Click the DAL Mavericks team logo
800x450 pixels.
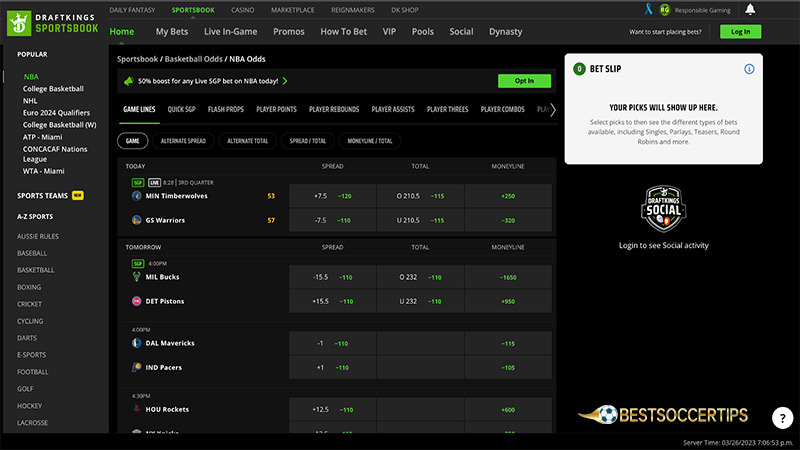136,343
